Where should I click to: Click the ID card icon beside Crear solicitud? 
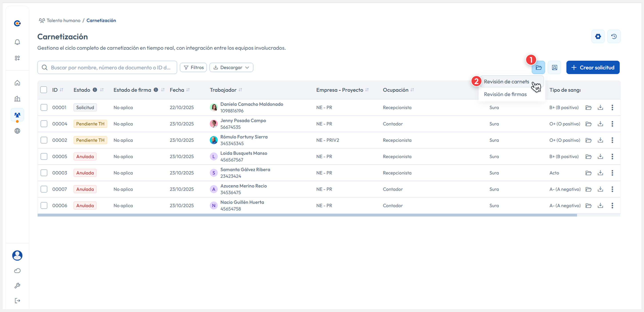tap(554, 68)
